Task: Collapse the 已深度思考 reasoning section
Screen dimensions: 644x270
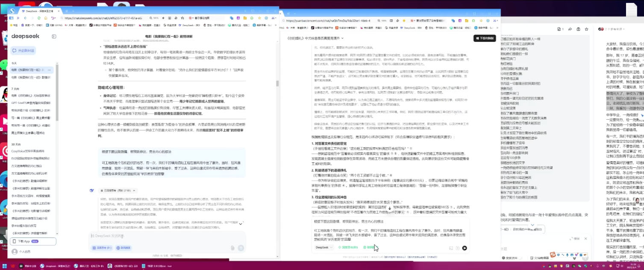Action: click(x=117, y=191)
